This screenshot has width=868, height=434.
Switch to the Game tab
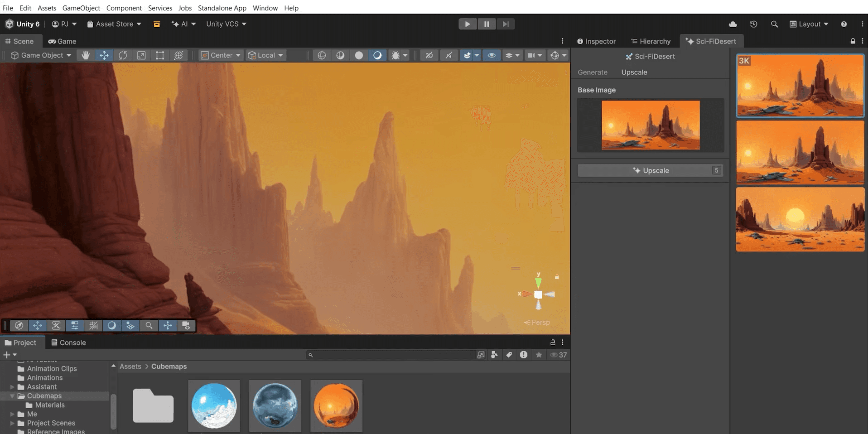coord(62,41)
